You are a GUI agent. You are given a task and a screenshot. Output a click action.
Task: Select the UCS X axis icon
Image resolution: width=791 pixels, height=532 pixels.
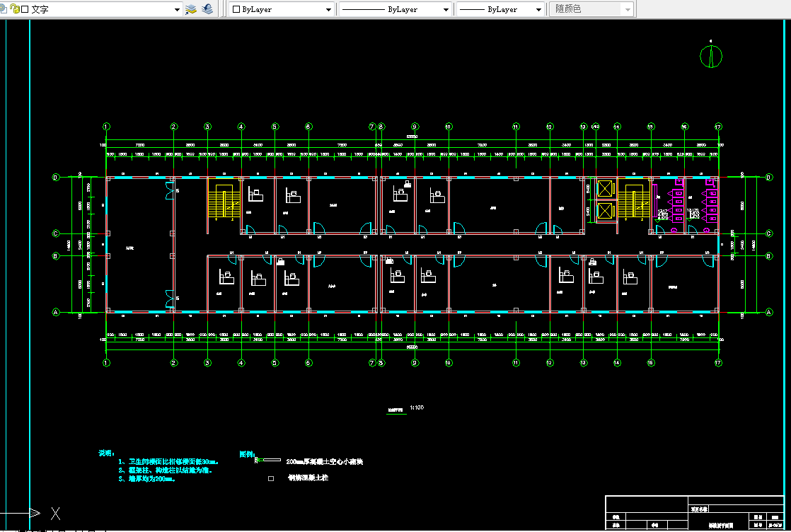pos(55,514)
